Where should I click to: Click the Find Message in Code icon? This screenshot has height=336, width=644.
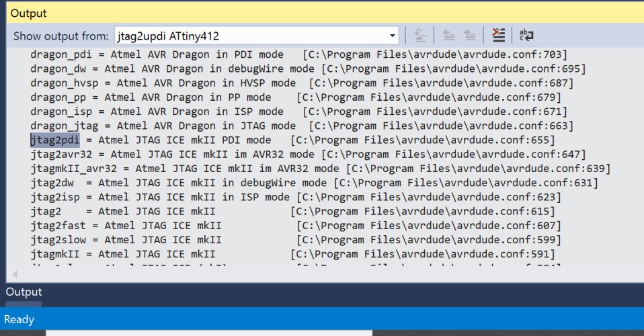pos(419,36)
